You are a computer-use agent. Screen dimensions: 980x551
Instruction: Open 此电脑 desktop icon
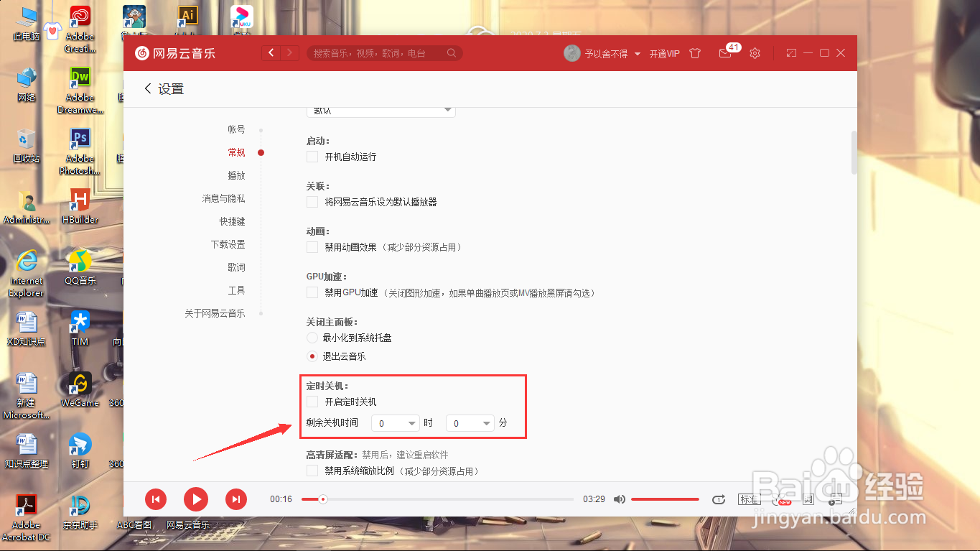(27, 24)
